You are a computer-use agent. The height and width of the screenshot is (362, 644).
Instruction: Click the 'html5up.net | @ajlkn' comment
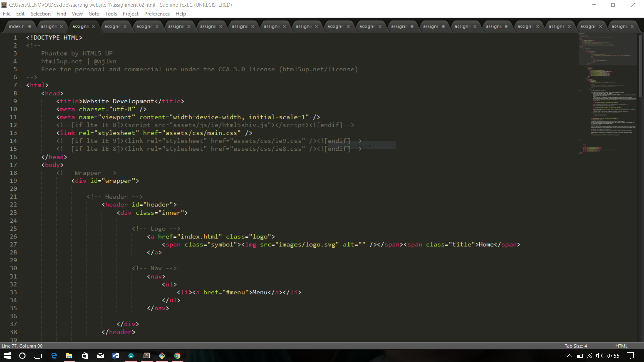pyautogui.click(x=79, y=61)
